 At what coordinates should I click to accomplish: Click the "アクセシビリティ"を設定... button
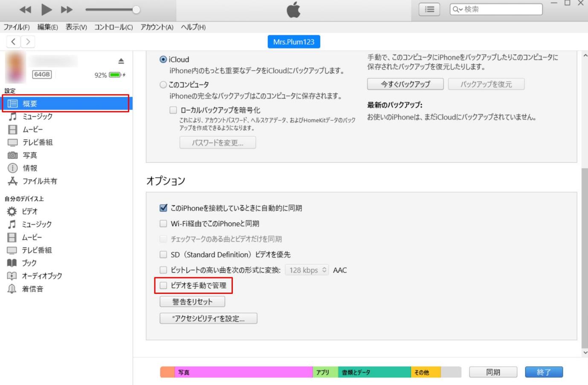[x=209, y=318]
